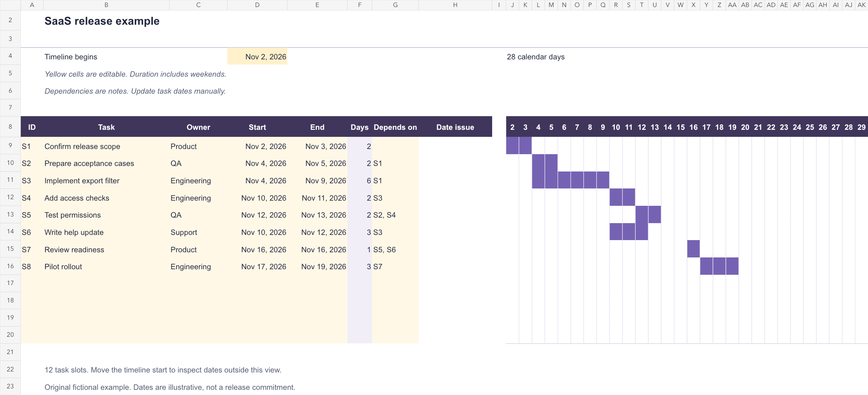Click Gantt day header 29

click(x=861, y=127)
